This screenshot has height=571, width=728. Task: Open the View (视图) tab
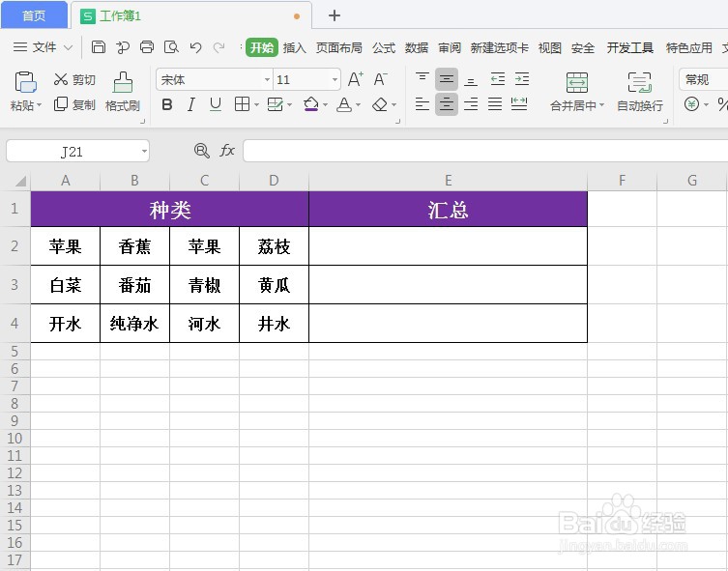[x=550, y=47]
